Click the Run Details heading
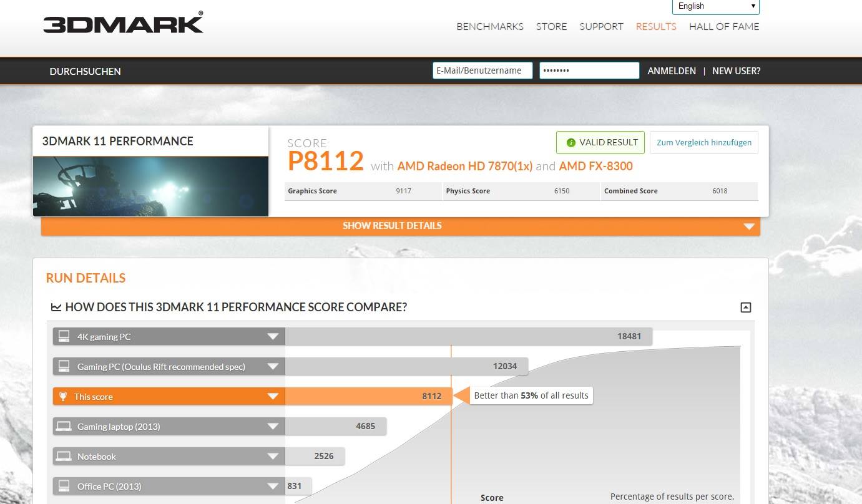The height and width of the screenshot is (504, 862). pos(86,278)
